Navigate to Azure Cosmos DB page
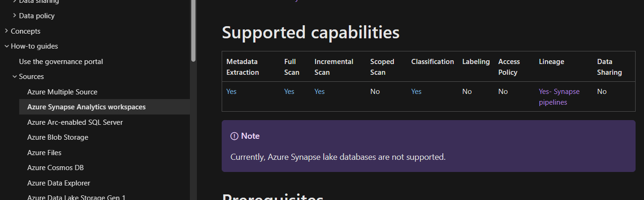This screenshot has width=644, height=200. (x=56, y=168)
